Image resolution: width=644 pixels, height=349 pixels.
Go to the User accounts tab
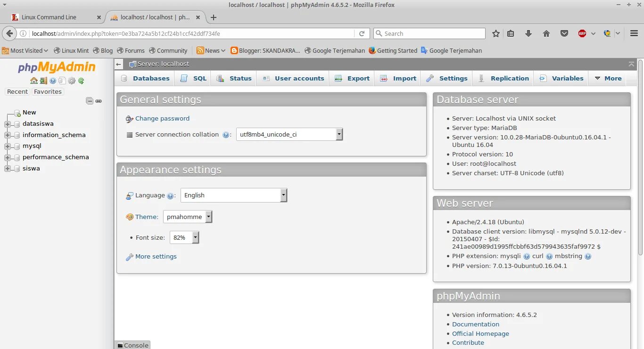pyautogui.click(x=293, y=78)
